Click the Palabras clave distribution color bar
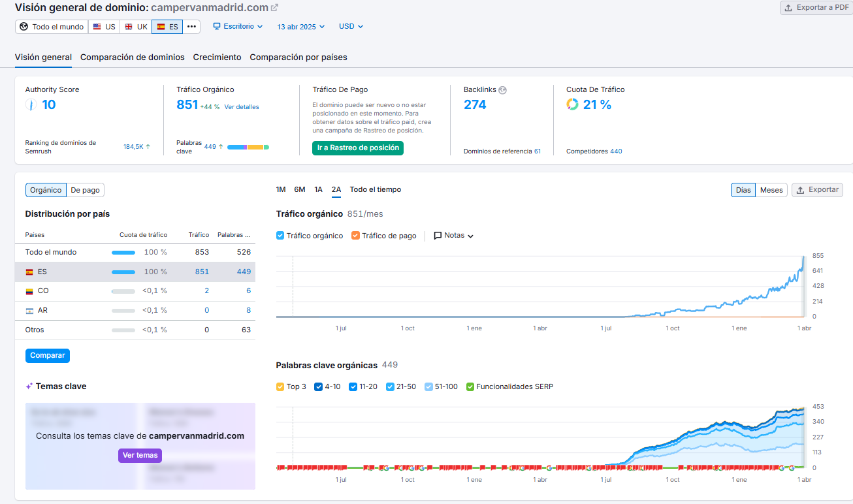 (248, 147)
